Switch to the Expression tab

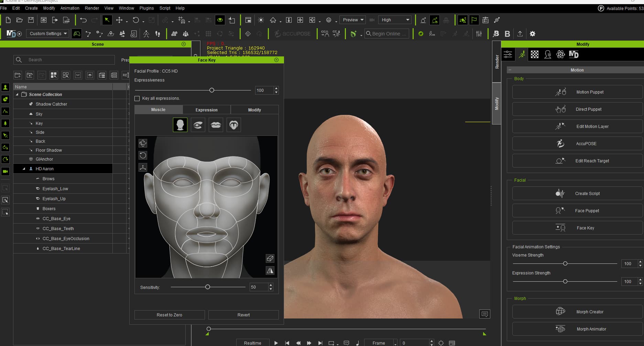pos(207,110)
